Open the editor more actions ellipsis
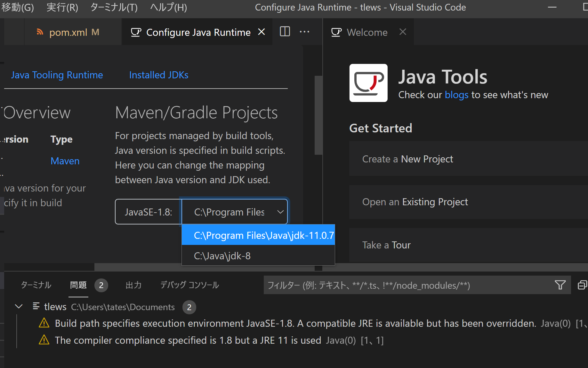 [x=304, y=32]
